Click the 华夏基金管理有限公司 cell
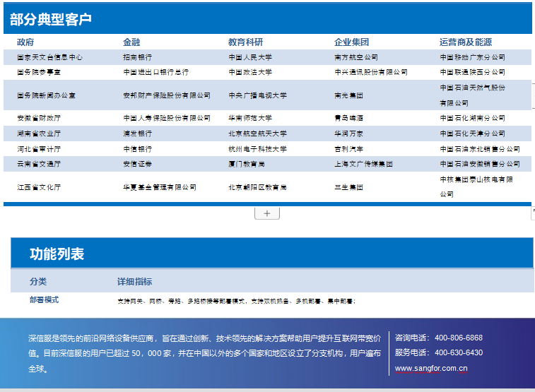The height and width of the screenshot is (392, 535). tap(160, 187)
